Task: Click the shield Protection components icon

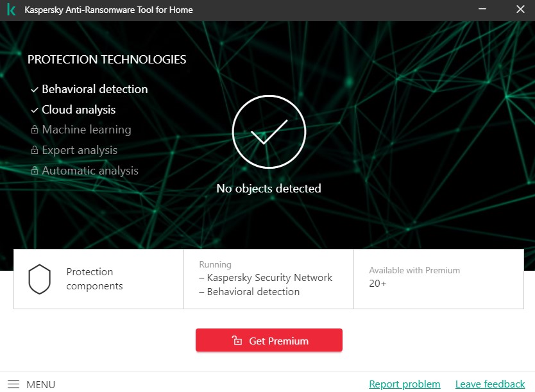Action: (x=39, y=279)
